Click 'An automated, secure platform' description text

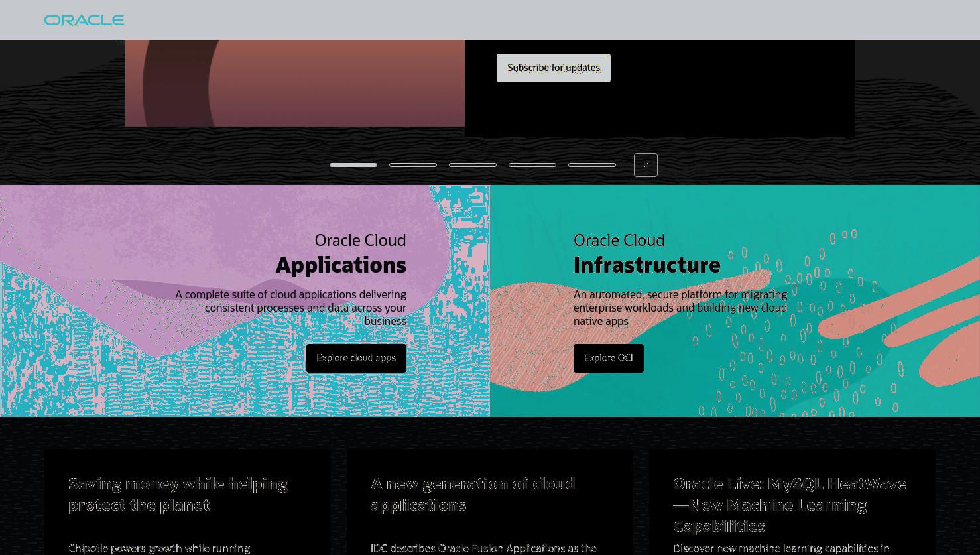tap(680, 308)
